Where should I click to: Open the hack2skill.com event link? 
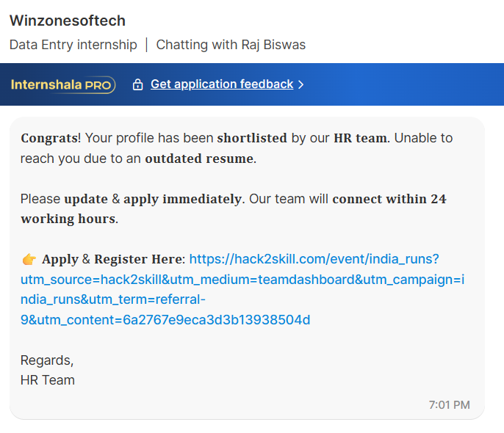point(314,259)
